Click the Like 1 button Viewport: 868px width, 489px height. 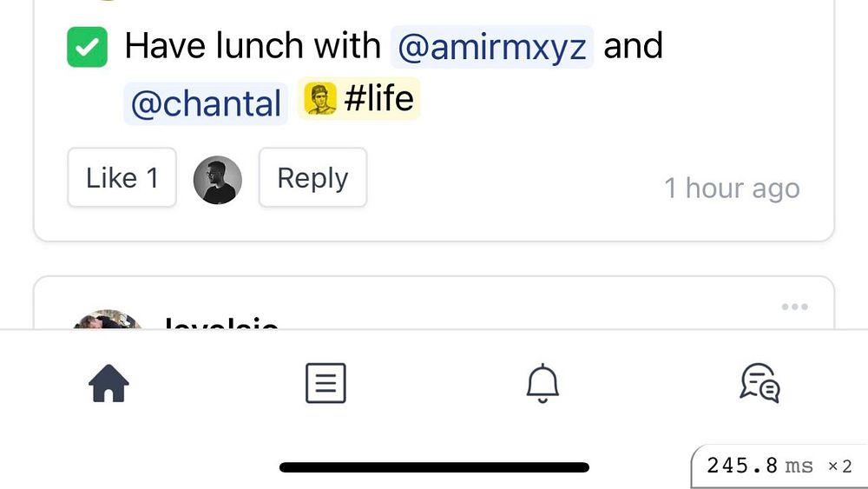pos(122,178)
